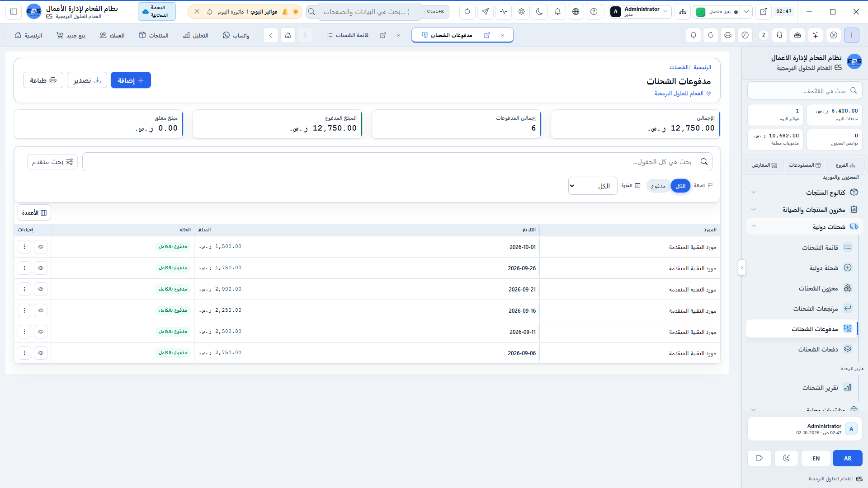Click the refresh icon next to search bar

point(467,12)
